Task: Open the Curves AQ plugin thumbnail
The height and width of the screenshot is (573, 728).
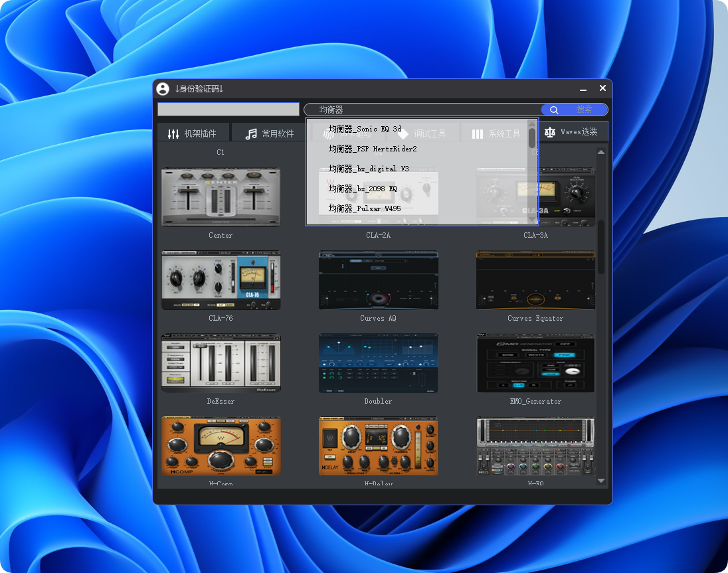Action: point(379,280)
